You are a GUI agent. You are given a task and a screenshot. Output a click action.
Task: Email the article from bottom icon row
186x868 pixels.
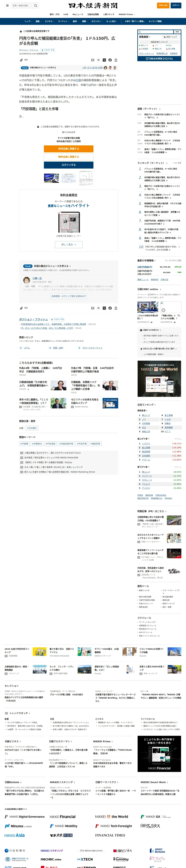(x=93, y=308)
